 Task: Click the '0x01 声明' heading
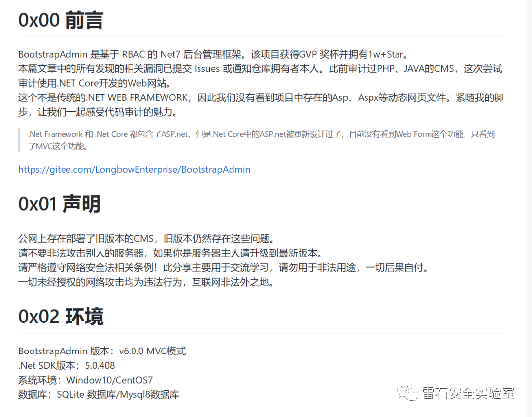(x=60, y=204)
